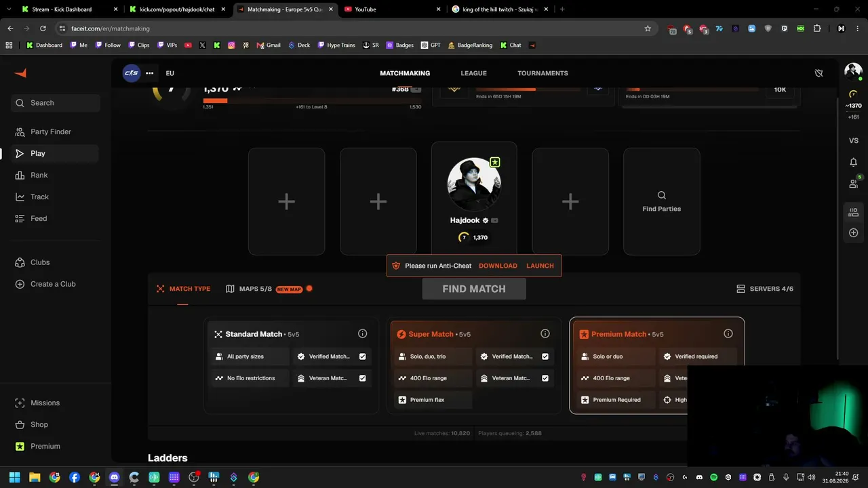Screen dimensions: 868x488
Task: Add a player to the first party slot
Action: [286, 201]
